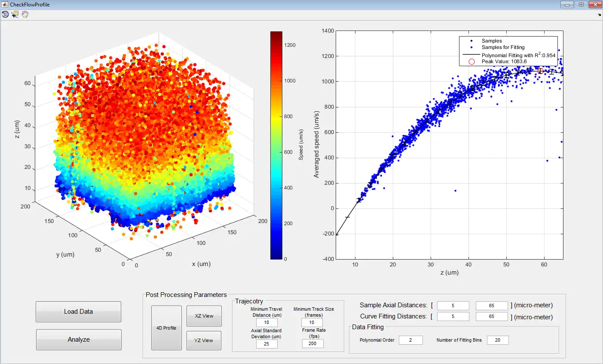Edit the Minimum Track Size field
The height and width of the screenshot is (364, 603).
click(312, 322)
